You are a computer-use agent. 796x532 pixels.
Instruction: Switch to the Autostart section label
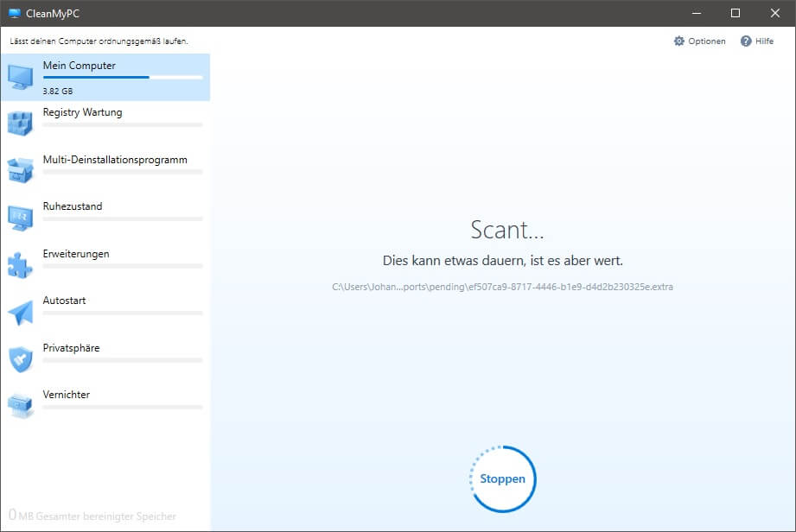65,301
